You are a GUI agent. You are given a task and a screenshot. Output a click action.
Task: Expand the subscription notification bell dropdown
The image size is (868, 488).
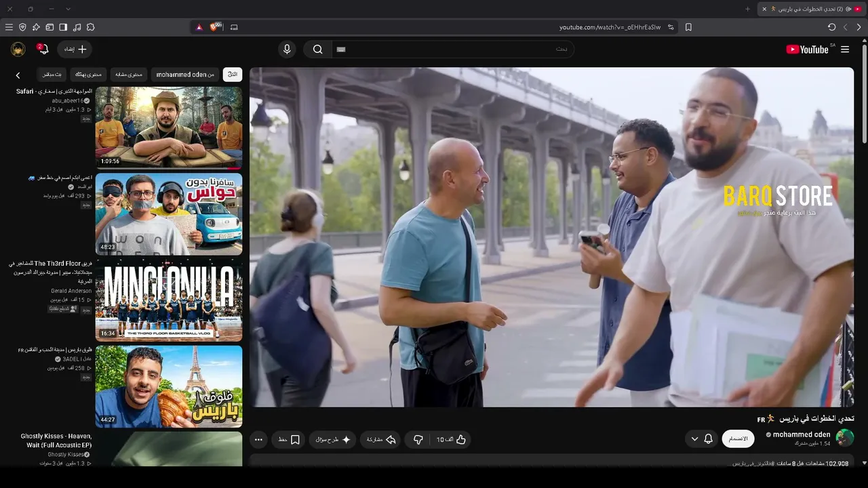tap(702, 439)
